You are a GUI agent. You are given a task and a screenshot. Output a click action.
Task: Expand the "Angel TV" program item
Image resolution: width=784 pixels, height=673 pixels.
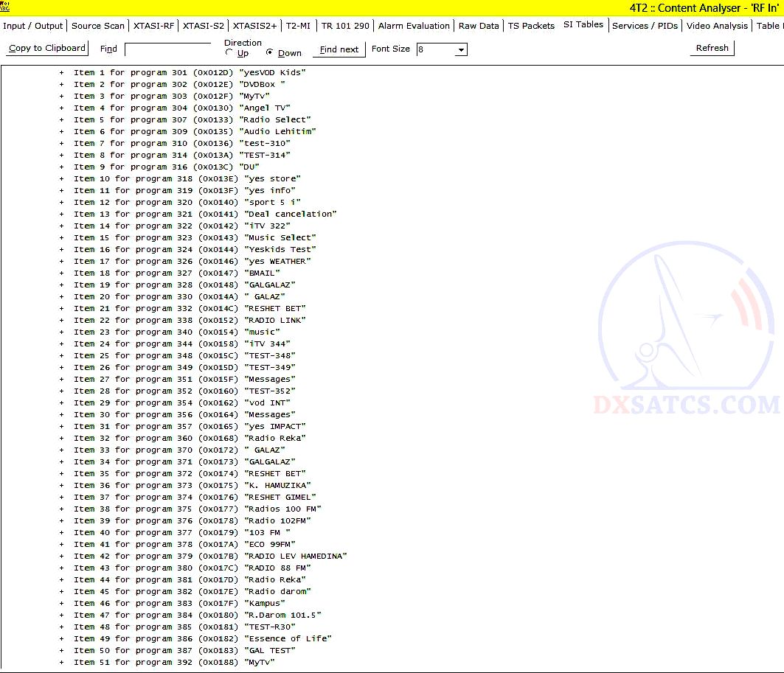click(61, 108)
